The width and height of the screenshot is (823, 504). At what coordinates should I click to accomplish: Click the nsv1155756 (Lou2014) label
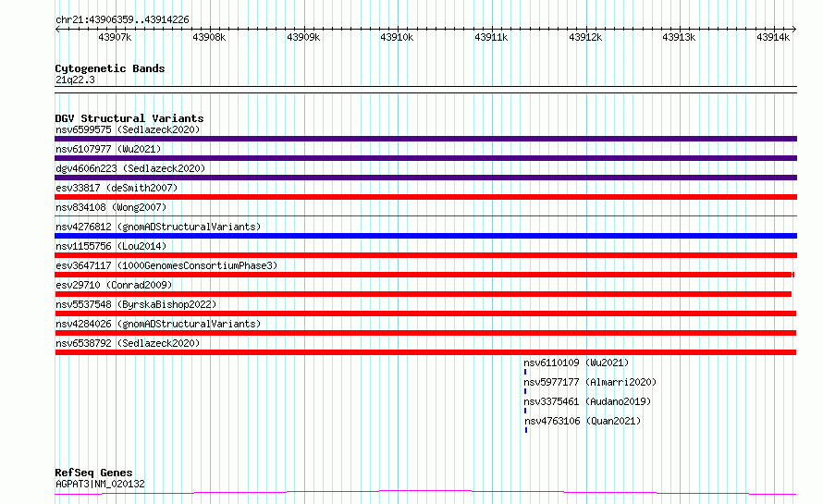coord(111,246)
